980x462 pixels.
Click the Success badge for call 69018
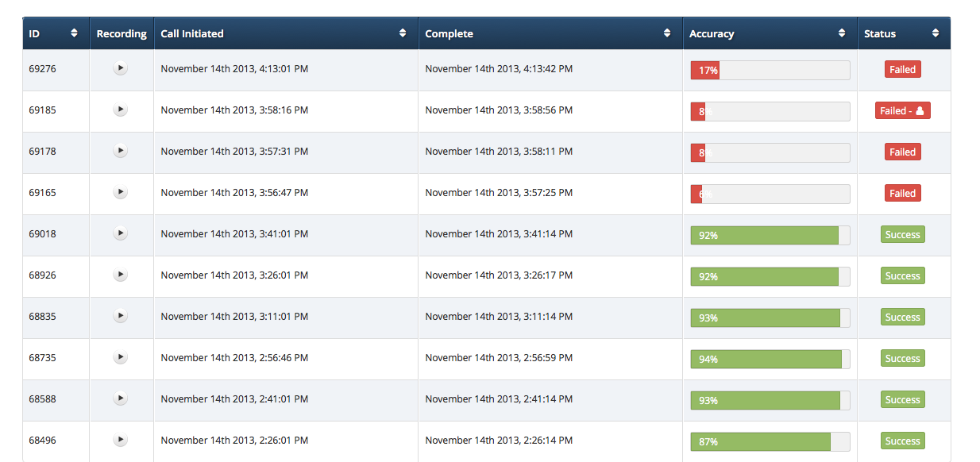902,235
